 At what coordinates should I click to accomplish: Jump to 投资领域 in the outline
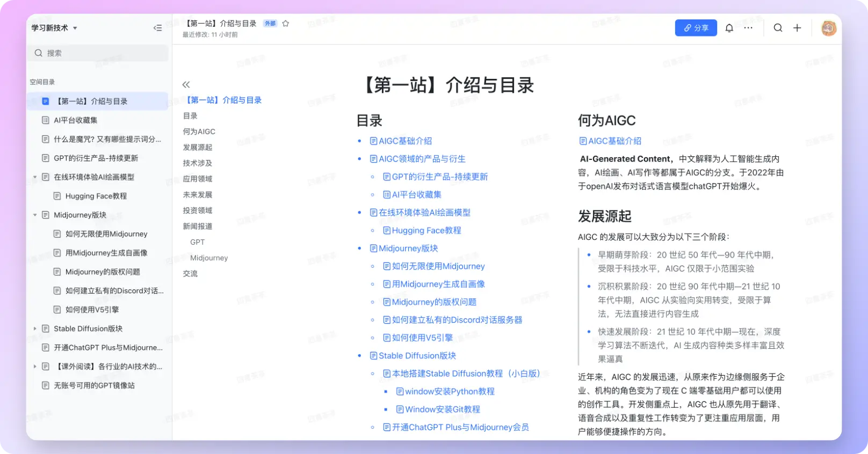198,210
